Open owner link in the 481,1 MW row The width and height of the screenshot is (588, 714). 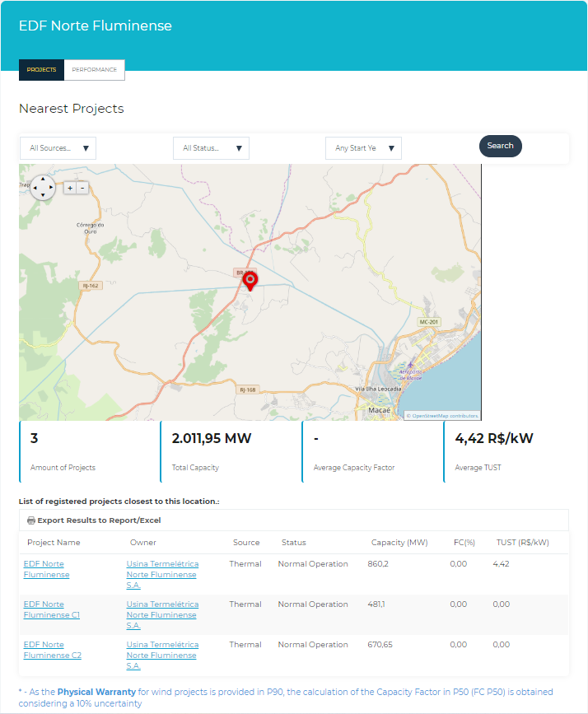click(x=162, y=614)
